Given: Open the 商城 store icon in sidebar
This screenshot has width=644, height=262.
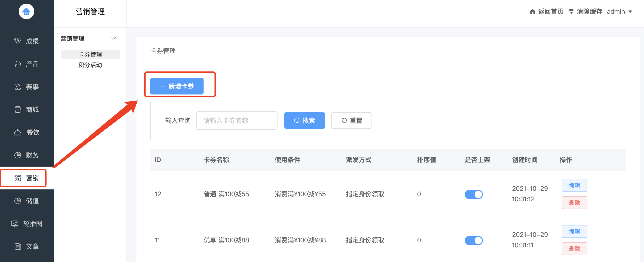Looking at the screenshot, I should (18, 110).
